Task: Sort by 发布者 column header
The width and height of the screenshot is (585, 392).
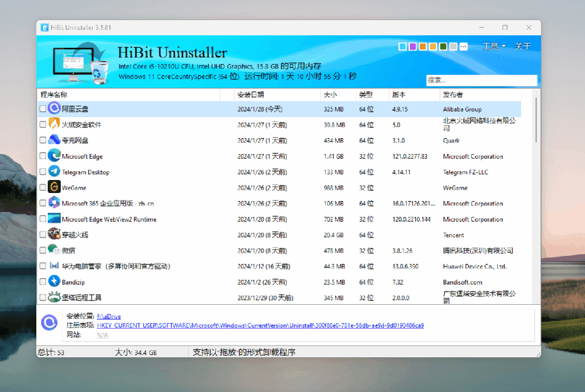Action: point(480,95)
